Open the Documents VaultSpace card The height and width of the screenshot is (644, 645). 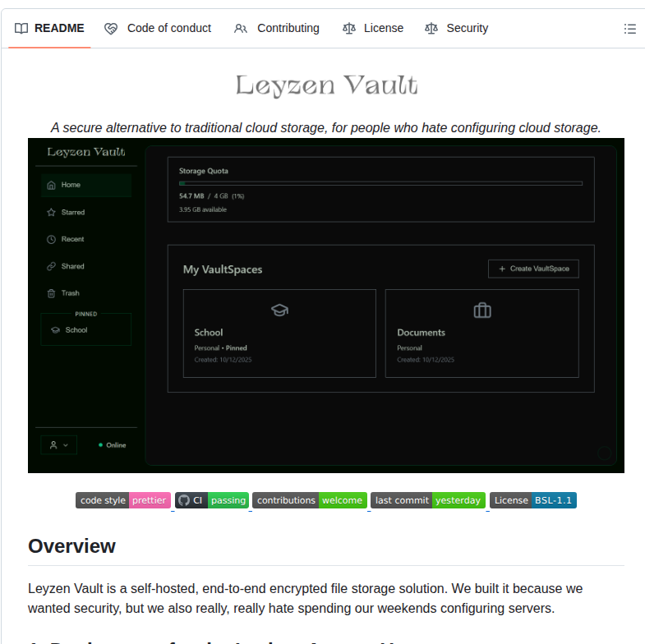[x=482, y=333]
